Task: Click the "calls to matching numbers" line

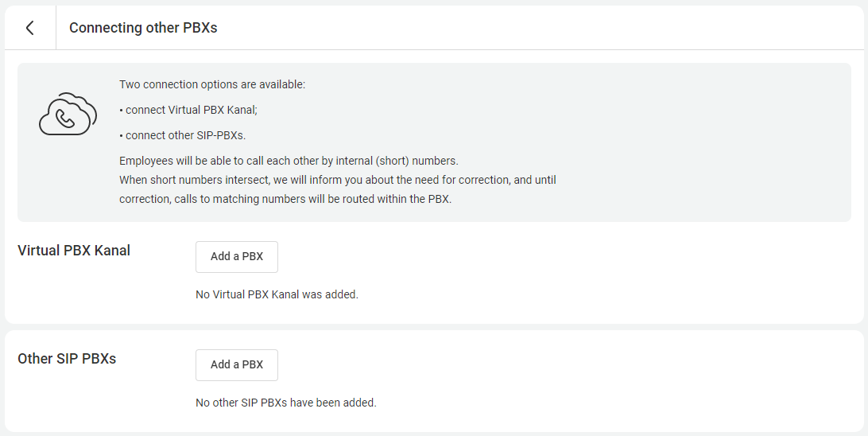Action: tap(285, 199)
